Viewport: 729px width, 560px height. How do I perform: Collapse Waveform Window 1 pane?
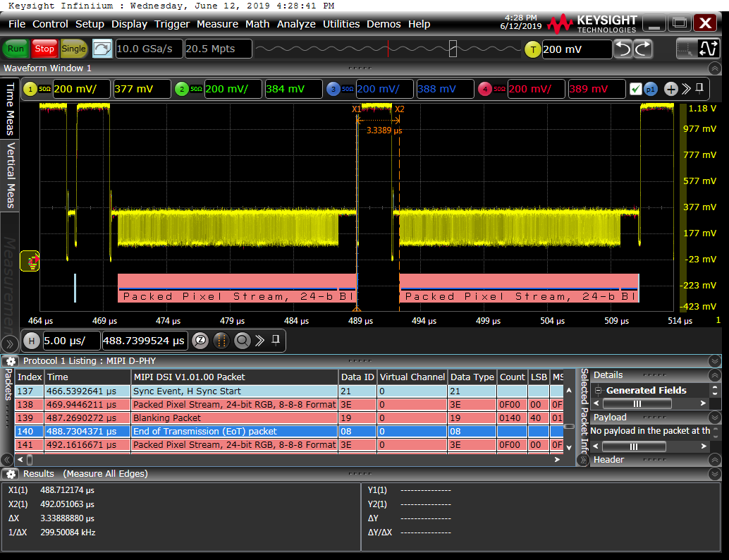[715, 68]
